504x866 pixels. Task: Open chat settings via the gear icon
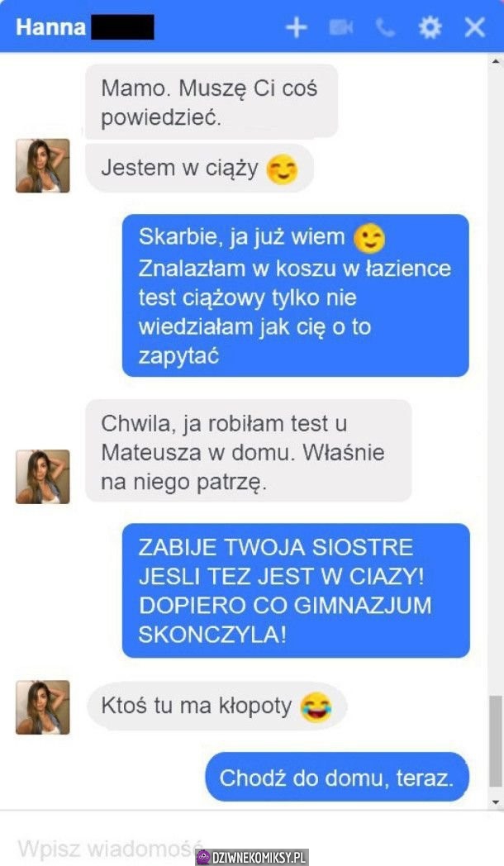[430, 27]
